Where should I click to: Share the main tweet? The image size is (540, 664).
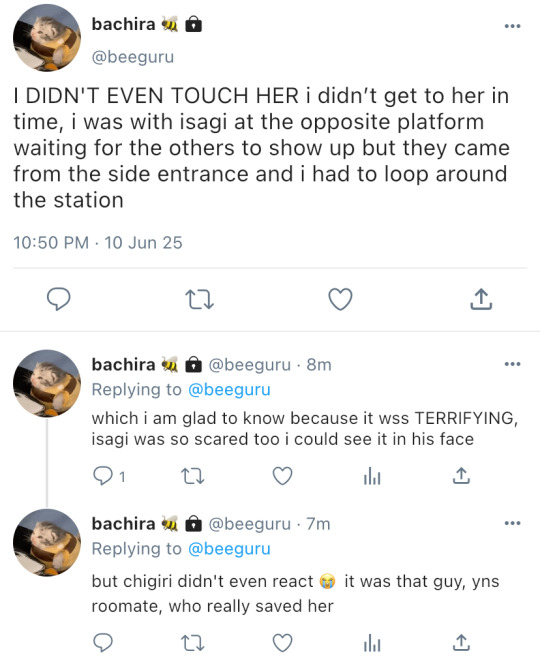point(481,299)
